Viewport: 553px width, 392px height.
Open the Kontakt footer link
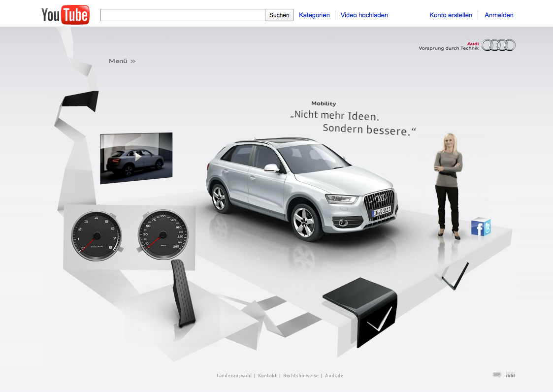coord(267,376)
